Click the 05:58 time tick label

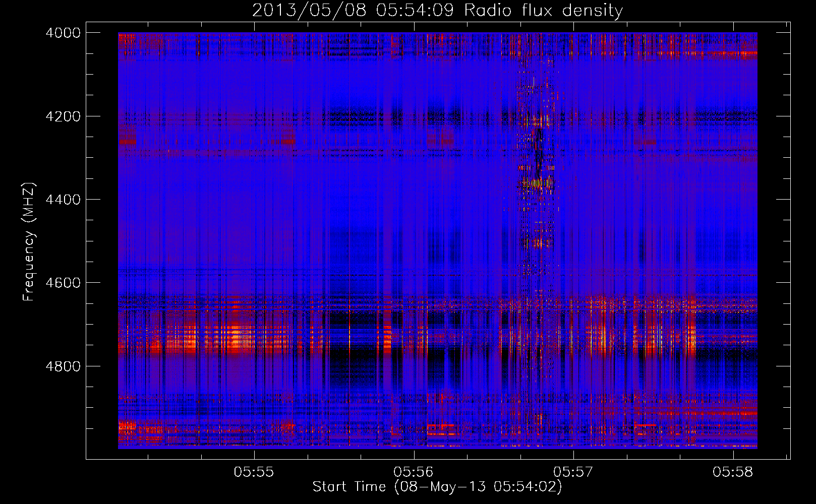coord(733,472)
